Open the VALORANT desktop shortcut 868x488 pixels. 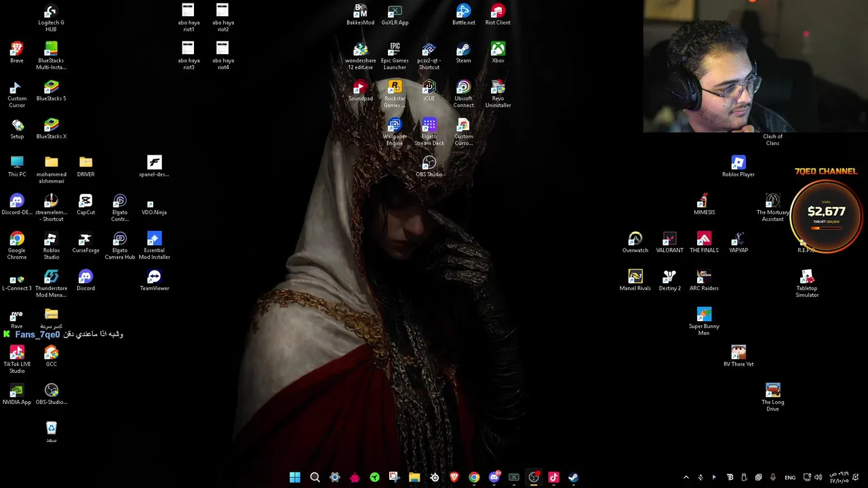click(669, 243)
